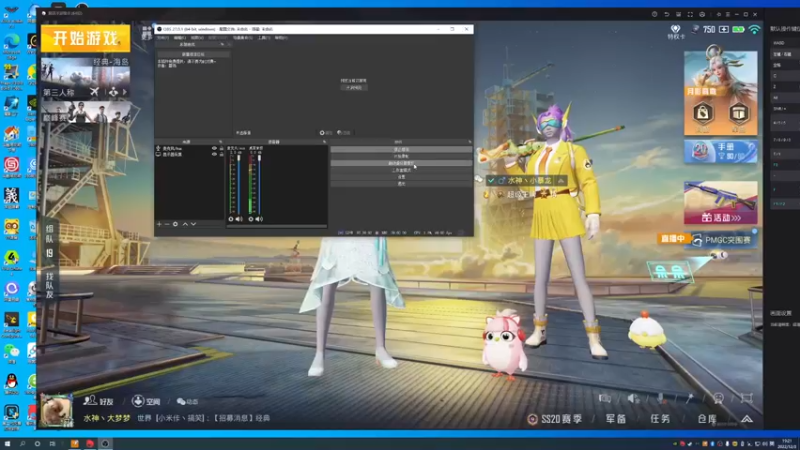
Task: Select the 找队友 find teammates tab
Action: pos(49,285)
